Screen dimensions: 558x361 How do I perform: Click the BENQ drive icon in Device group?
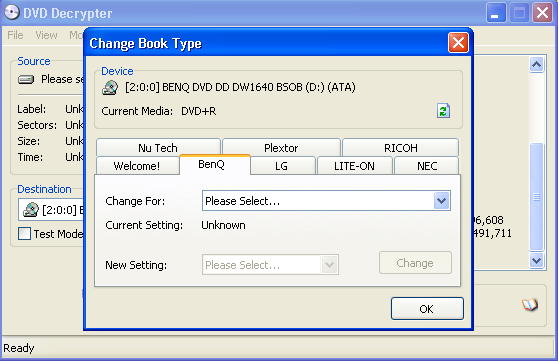tap(110, 88)
